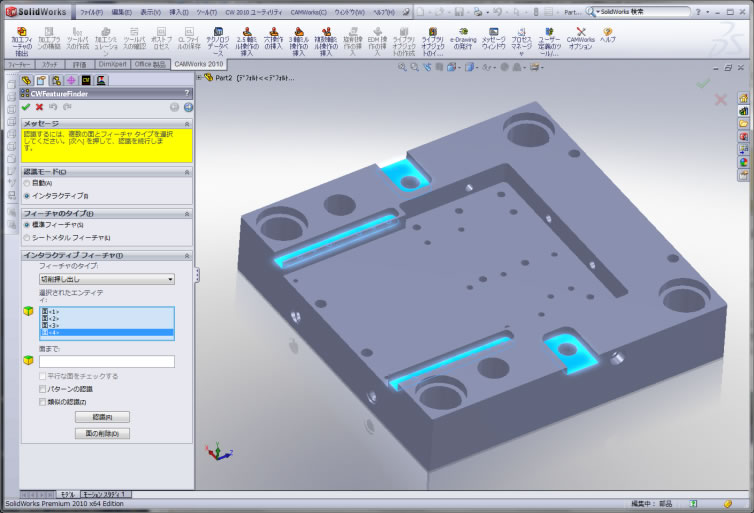
Task: Cancel with the red X in CWFeatureFinder
Action: (x=39, y=107)
